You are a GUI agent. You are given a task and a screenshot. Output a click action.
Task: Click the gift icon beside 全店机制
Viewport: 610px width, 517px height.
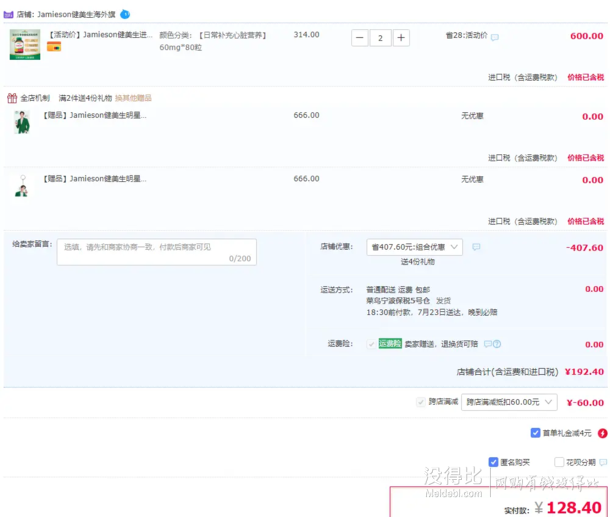tap(12, 98)
